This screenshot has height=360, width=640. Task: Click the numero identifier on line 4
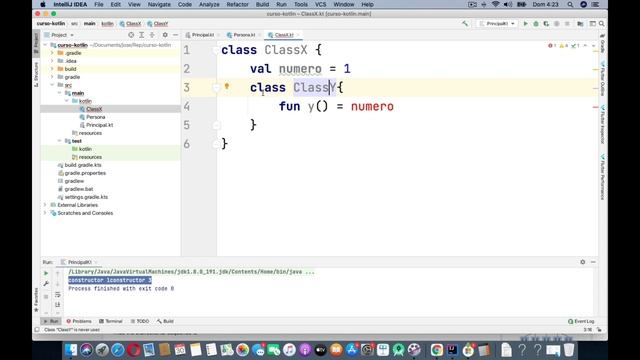click(372, 107)
